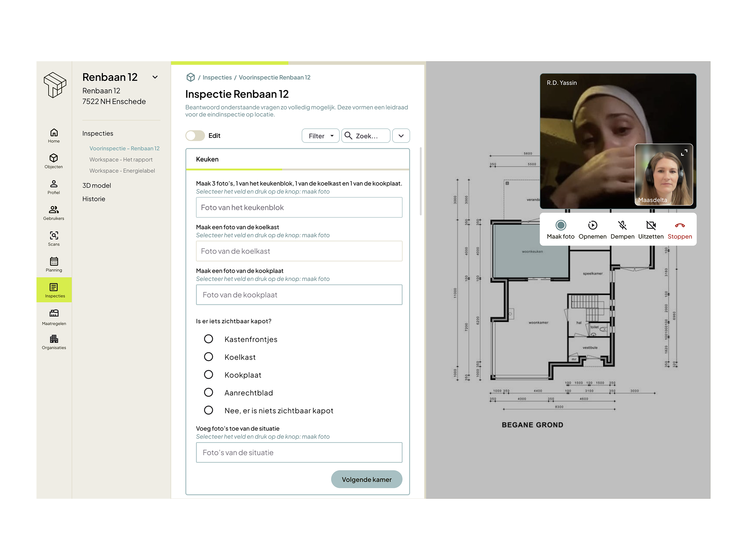Image resolution: width=747 pixels, height=560 pixels.
Task: Mute microphone with Dempen icon
Action: (x=622, y=225)
